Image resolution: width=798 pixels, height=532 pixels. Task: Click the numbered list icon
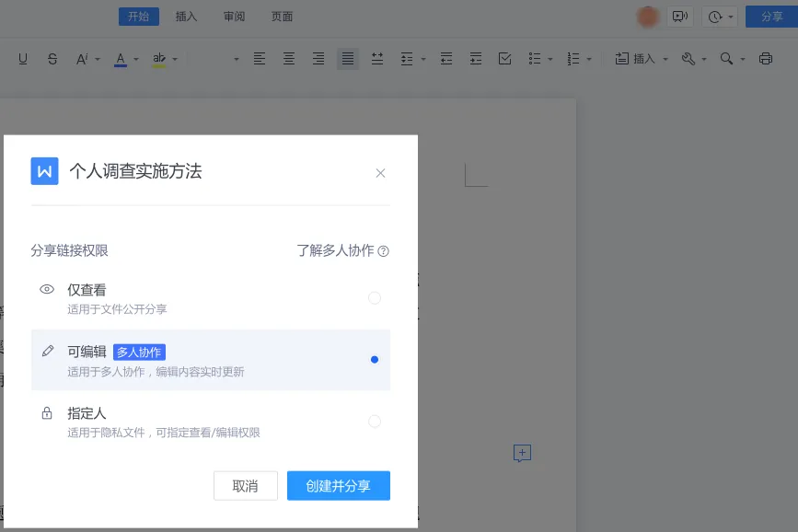coord(573,59)
